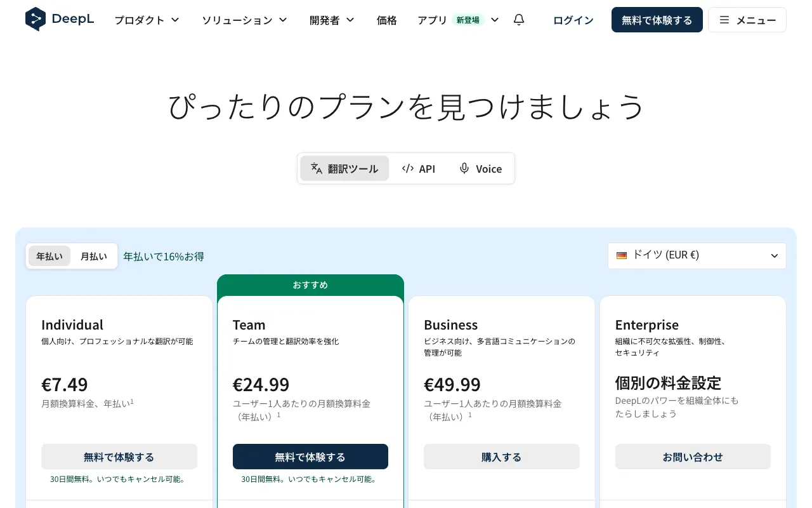812x508 pixels.
Task: Click the €7.49 price
Action: [x=65, y=384]
